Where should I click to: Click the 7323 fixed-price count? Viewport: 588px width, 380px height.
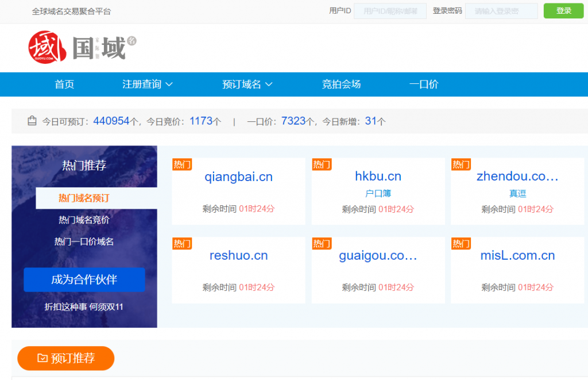(293, 121)
